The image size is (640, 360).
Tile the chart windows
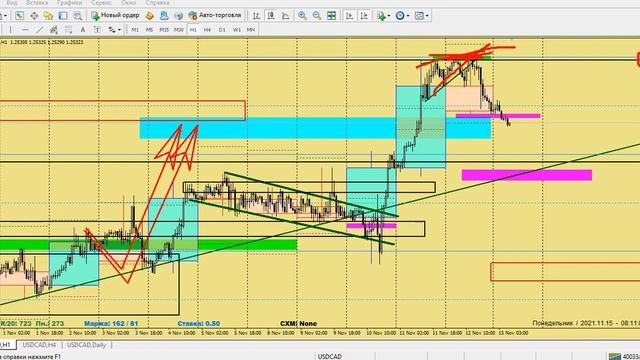pos(331,16)
